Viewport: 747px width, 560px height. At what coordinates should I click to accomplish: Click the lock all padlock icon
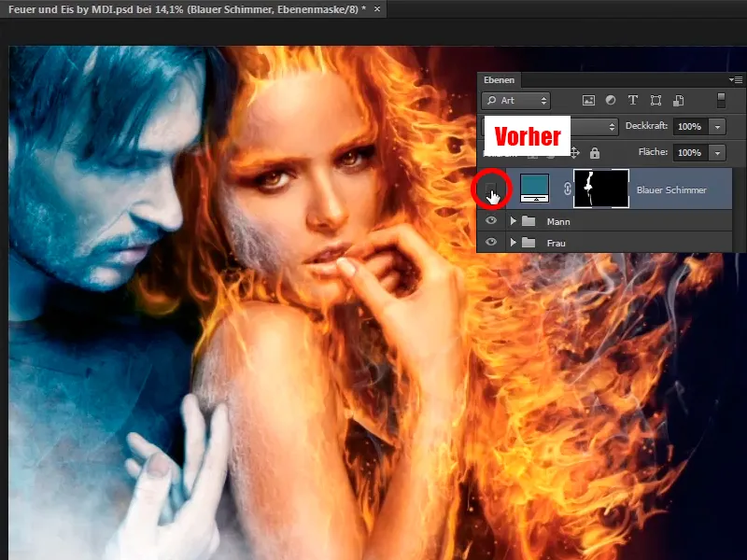tap(595, 153)
